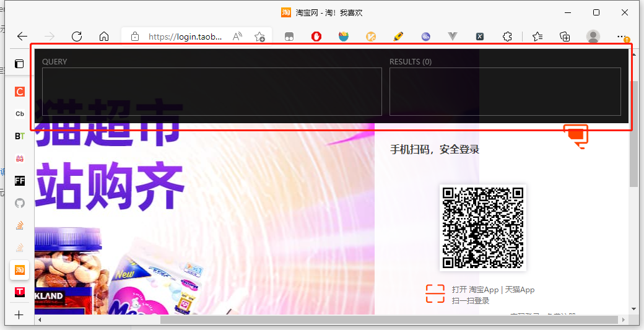
Task: Switch to password login via monitor icon
Action: pyautogui.click(x=577, y=137)
